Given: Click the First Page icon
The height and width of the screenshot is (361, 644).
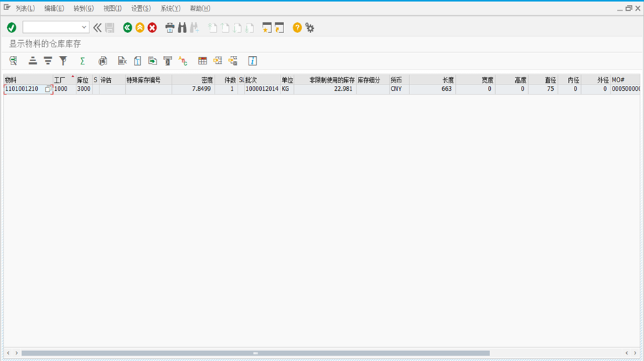Looking at the screenshot, I should (213, 27).
